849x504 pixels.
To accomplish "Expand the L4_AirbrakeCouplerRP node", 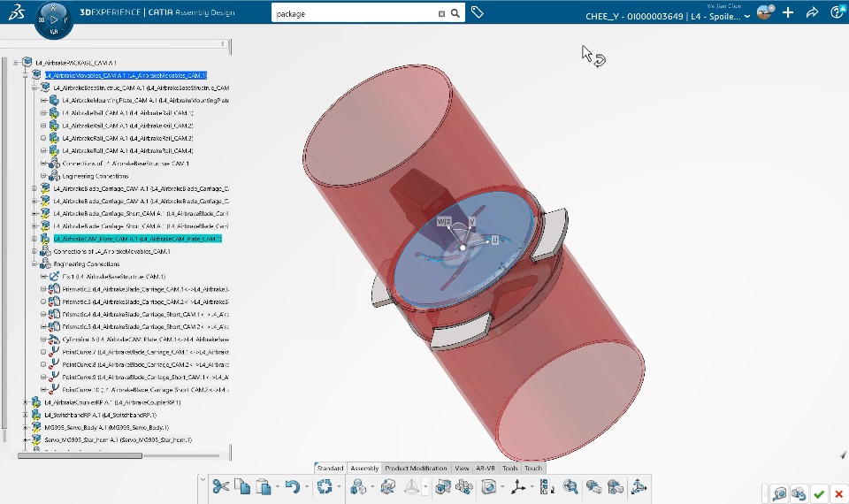I will (x=26, y=402).
